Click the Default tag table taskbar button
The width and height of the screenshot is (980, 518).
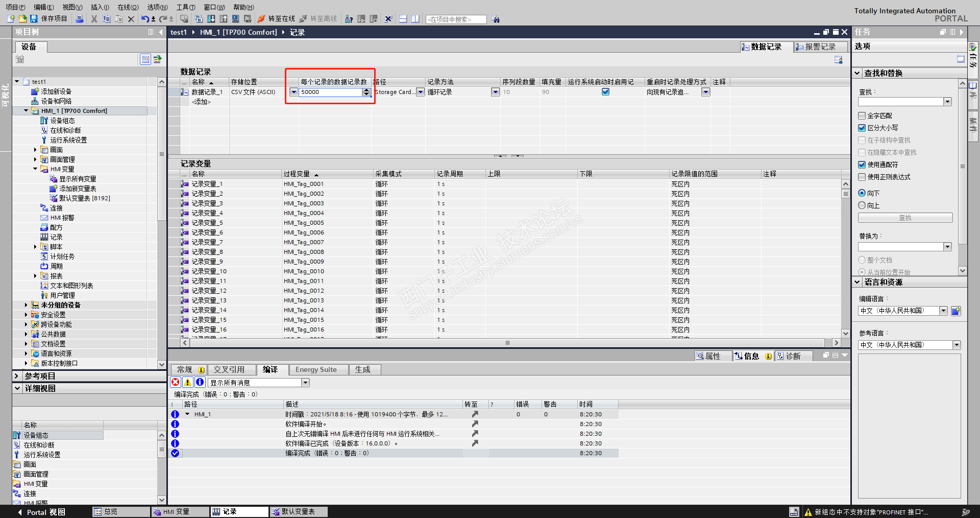299,511
